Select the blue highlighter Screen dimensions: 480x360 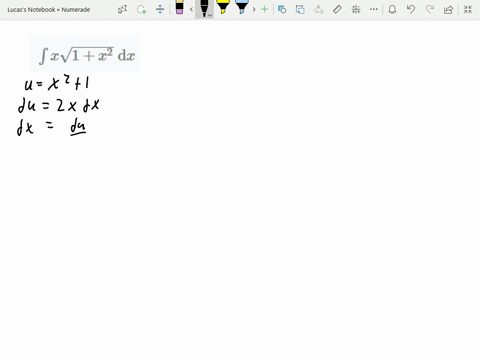pyautogui.click(x=241, y=7)
